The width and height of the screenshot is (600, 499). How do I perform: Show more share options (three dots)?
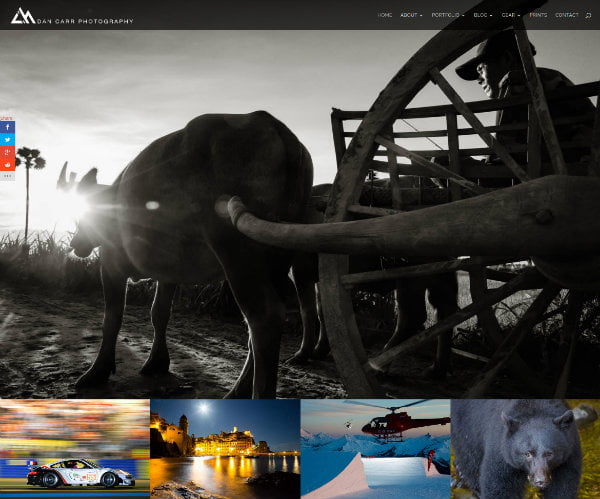8,176
